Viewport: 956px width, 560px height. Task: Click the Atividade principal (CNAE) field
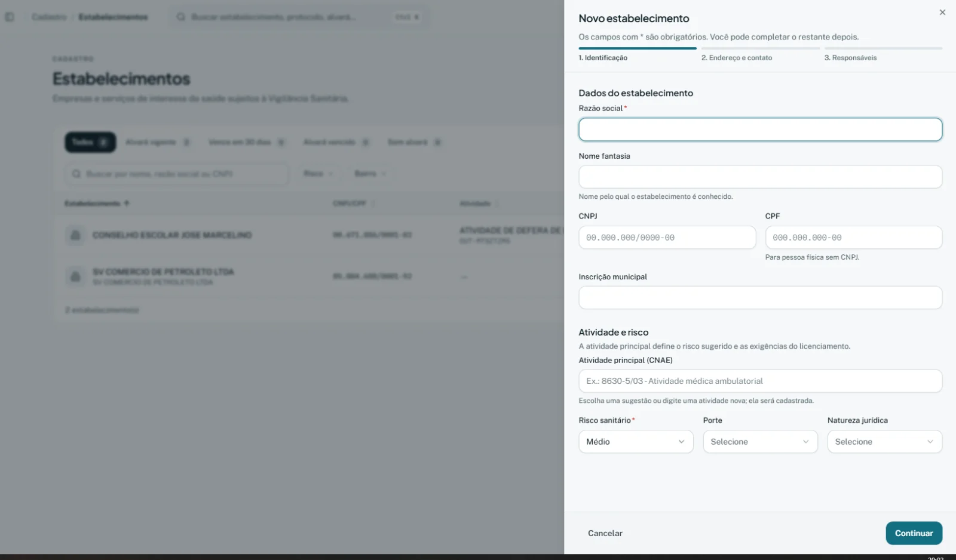(x=760, y=381)
